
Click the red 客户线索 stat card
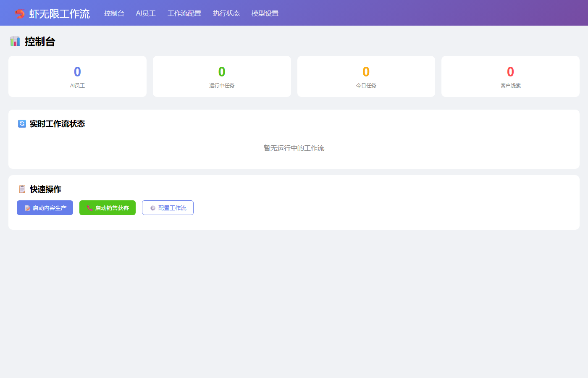point(510,76)
